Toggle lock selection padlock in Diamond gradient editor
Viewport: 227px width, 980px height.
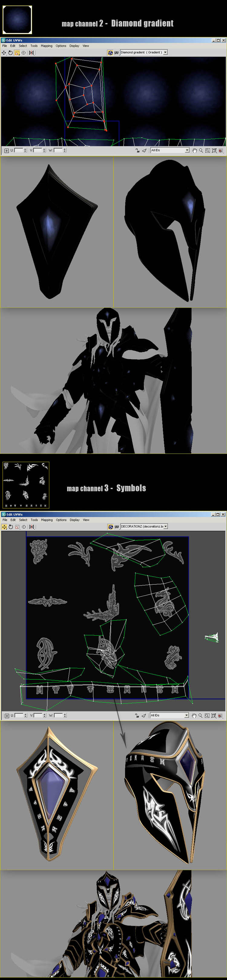point(137,151)
